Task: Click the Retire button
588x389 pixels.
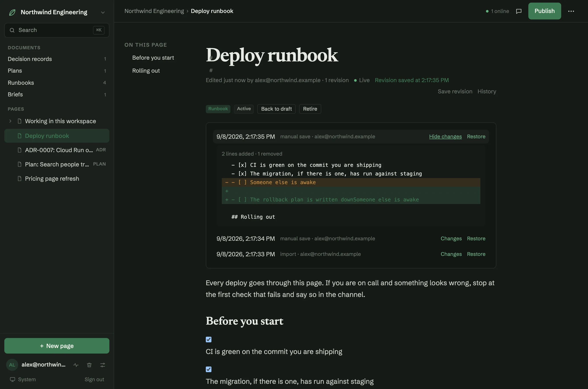Action: 310,109
